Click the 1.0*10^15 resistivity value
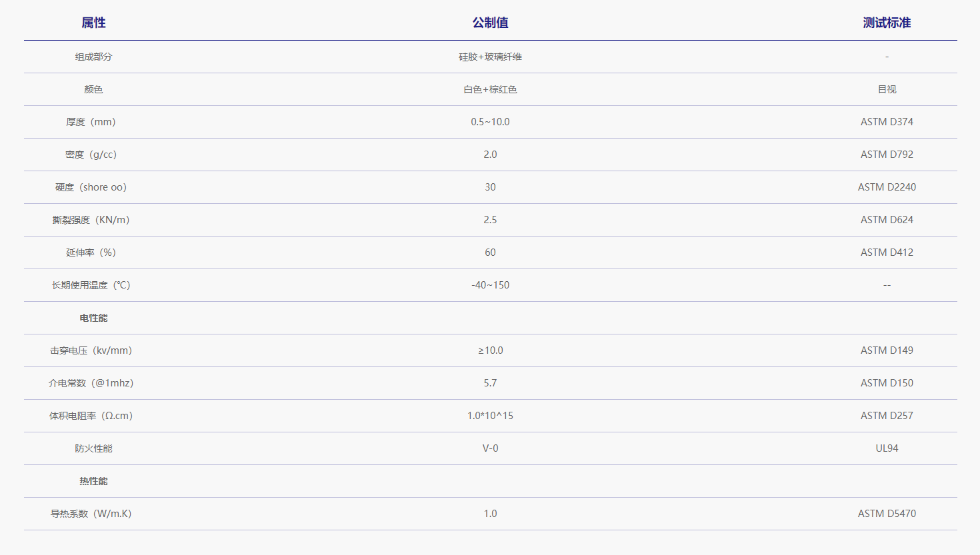 point(490,416)
